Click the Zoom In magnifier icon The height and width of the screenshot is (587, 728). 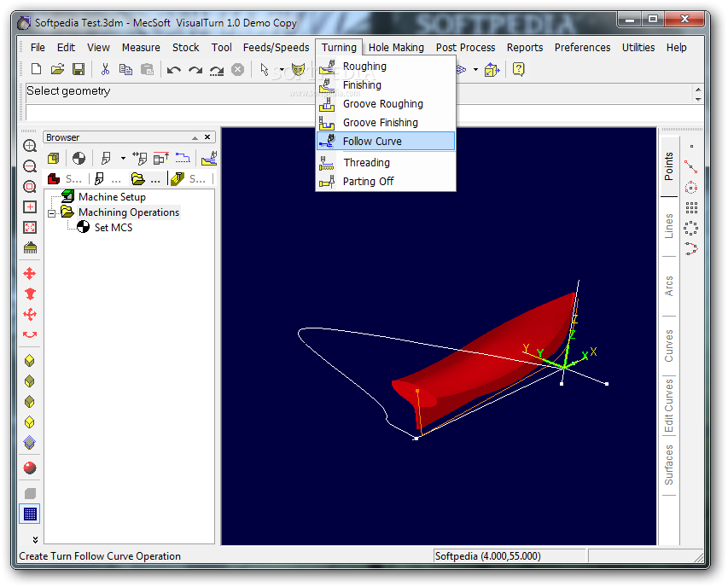(30, 146)
